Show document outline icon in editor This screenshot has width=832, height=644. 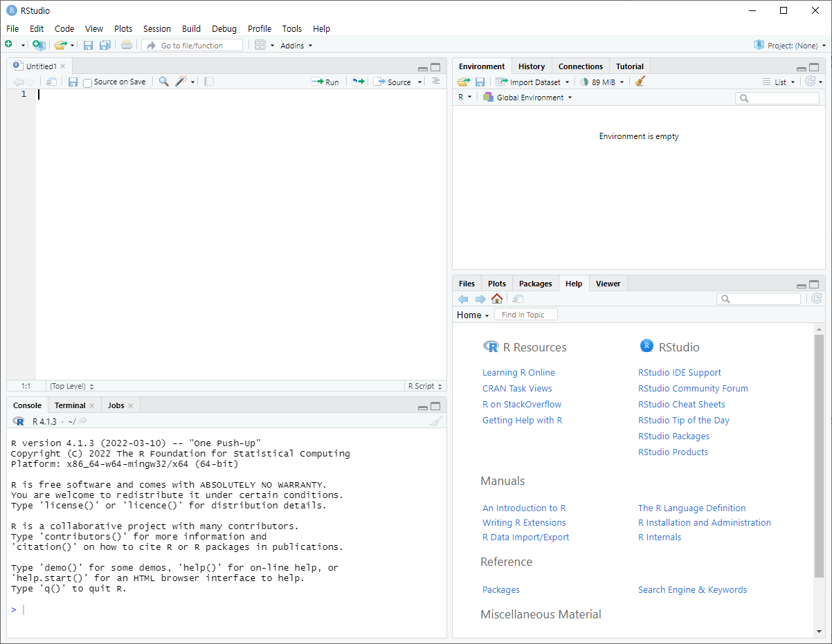(x=435, y=82)
